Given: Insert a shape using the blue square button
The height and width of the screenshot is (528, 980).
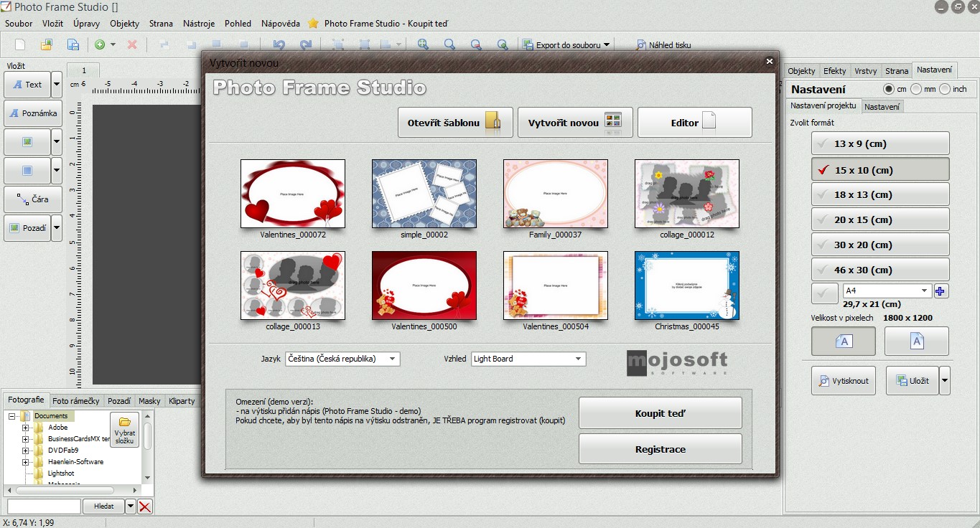Looking at the screenshot, I should 27,171.
